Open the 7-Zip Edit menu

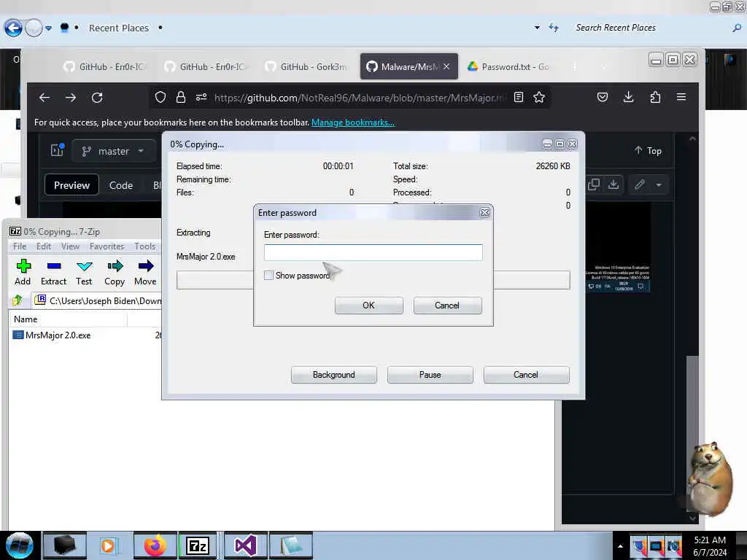tap(43, 246)
